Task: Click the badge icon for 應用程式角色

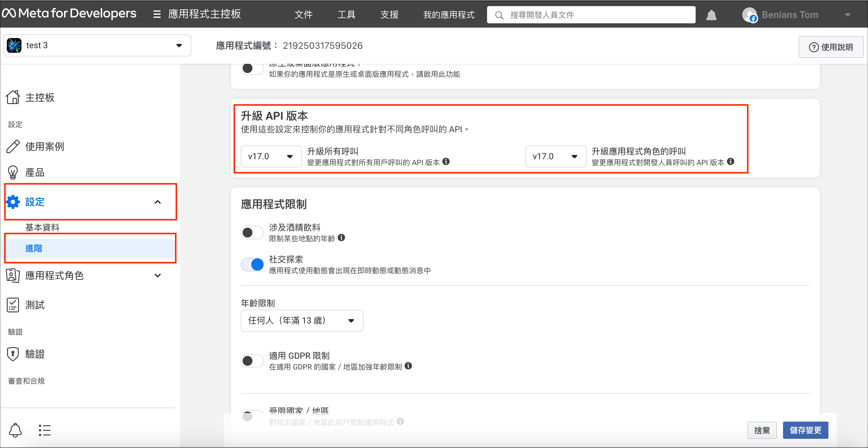Action: [13, 276]
